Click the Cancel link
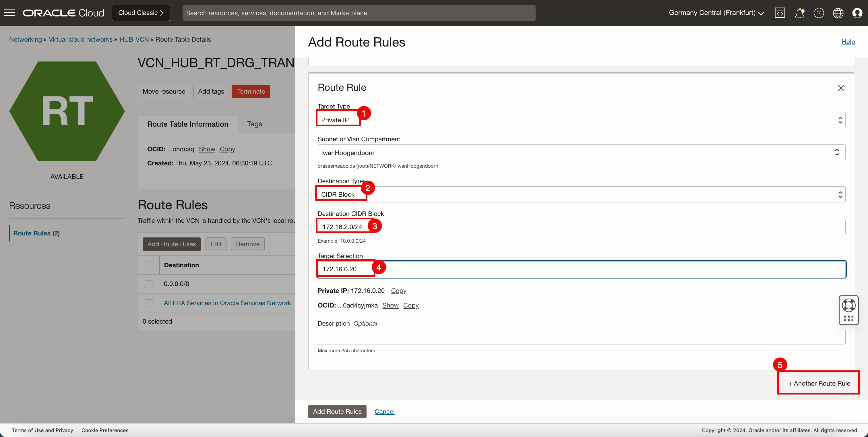This screenshot has height=437, width=868. [384, 411]
